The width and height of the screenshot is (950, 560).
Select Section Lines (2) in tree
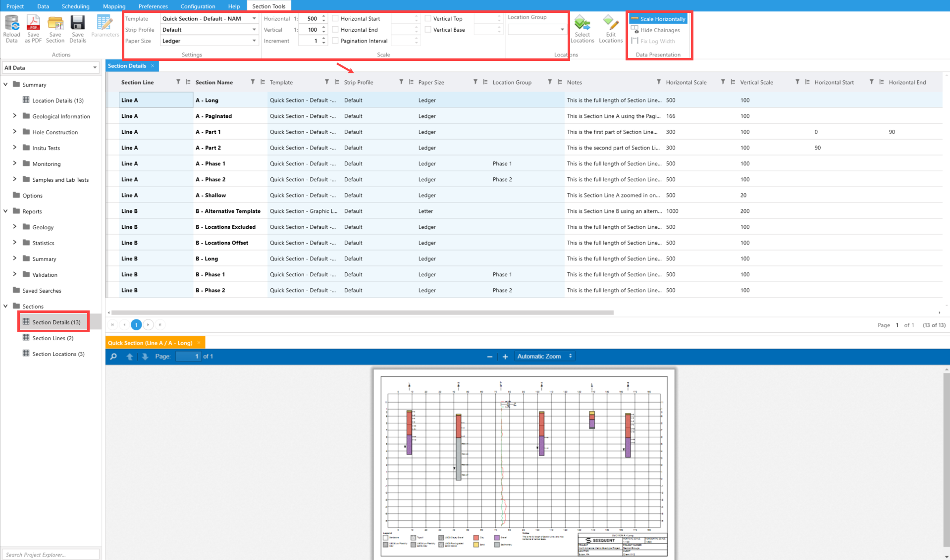tap(53, 338)
